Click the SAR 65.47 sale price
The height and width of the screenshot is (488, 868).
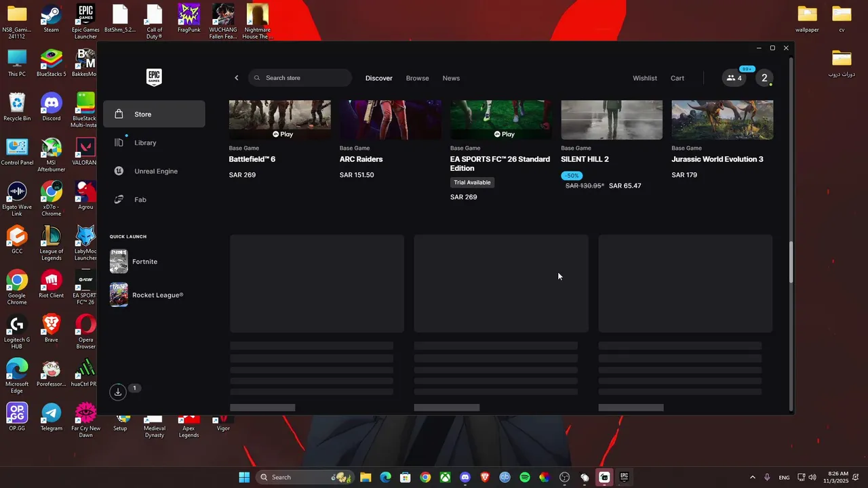click(625, 186)
